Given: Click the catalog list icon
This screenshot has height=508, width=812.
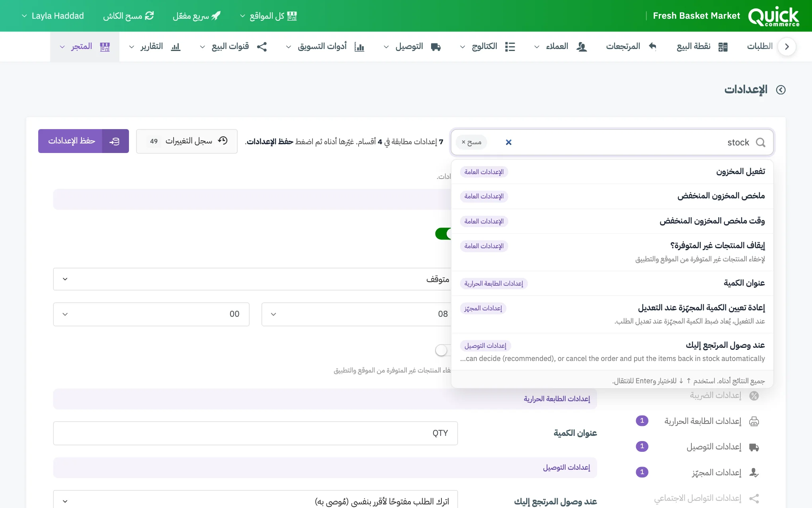Looking at the screenshot, I should point(510,47).
